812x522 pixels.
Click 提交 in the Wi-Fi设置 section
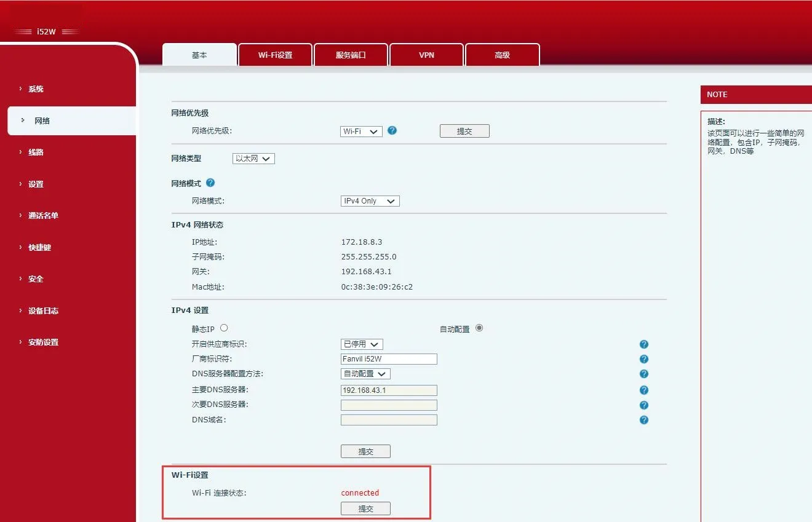tap(365, 508)
